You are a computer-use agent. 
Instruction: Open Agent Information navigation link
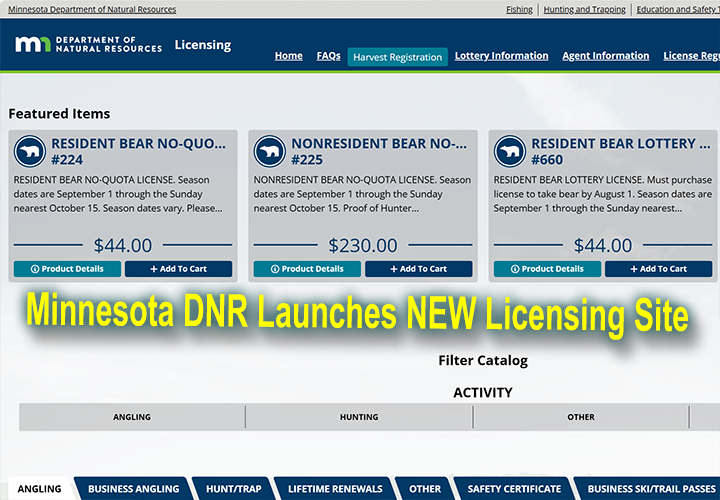pos(606,56)
